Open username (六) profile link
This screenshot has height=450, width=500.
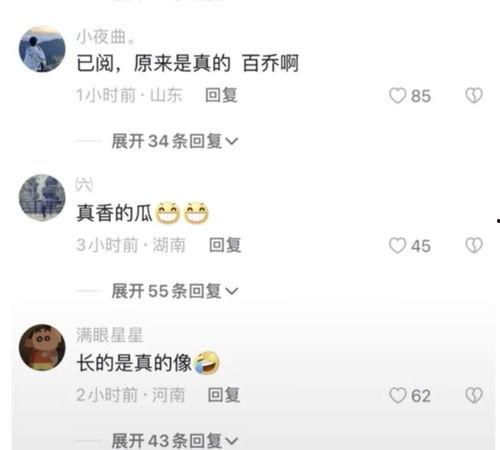click(84, 185)
